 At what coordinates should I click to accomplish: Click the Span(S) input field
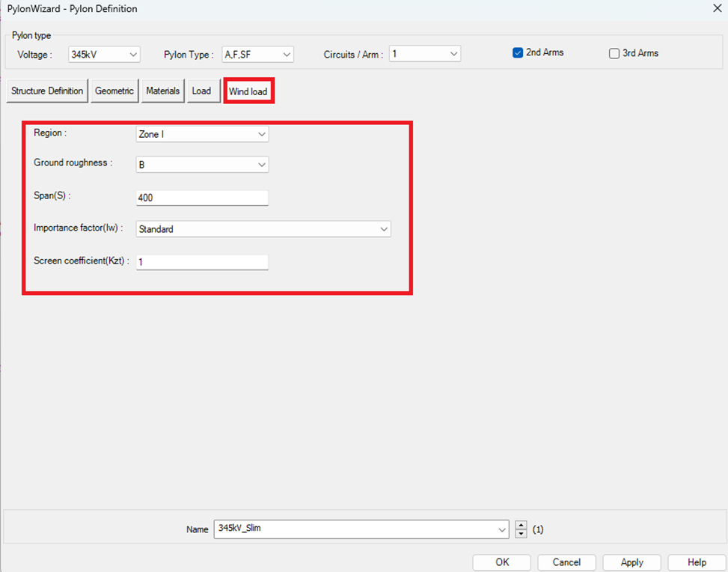coord(202,198)
